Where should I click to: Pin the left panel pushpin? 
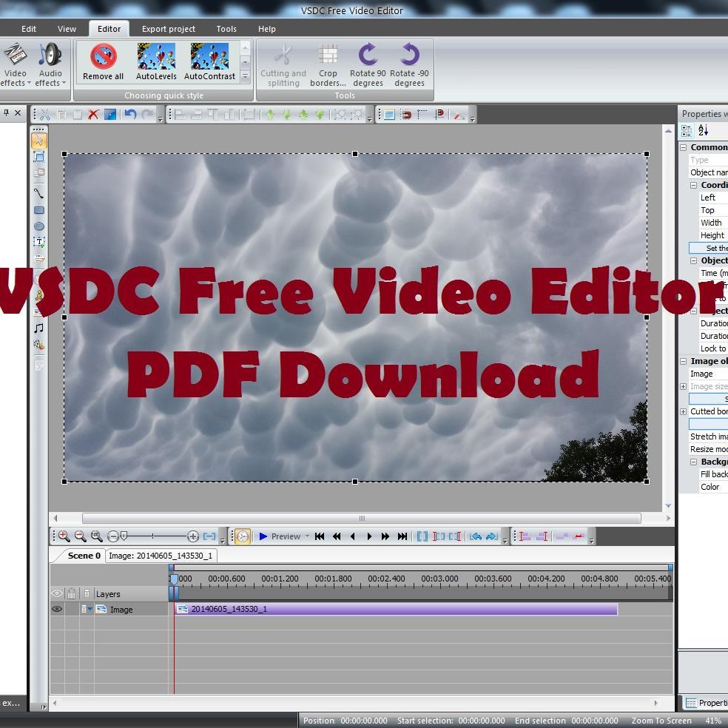[x=6, y=112]
